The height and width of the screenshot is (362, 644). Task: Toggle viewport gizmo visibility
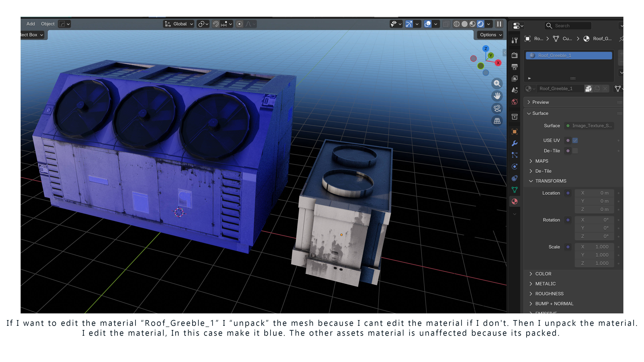[409, 24]
